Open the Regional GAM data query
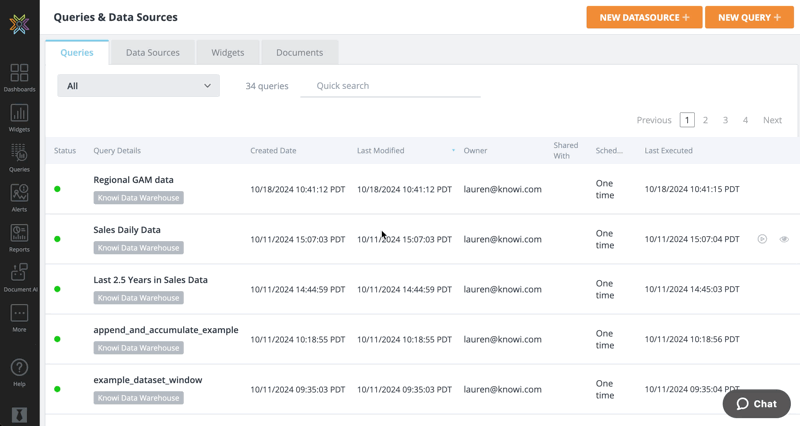Screen dimensions: 800x426 point(133,180)
